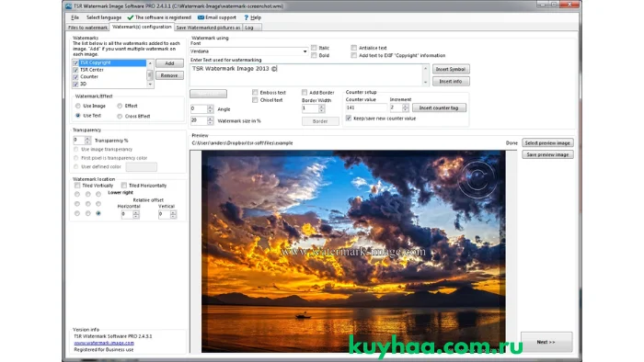644x362 pixels.
Task: Open the File menu
Action: click(75, 17)
